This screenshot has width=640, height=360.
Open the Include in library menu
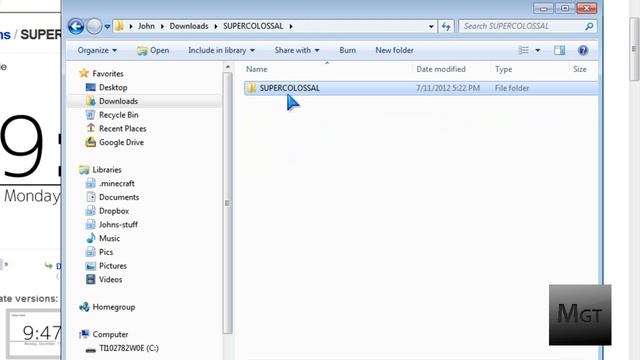(x=221, y=50)
